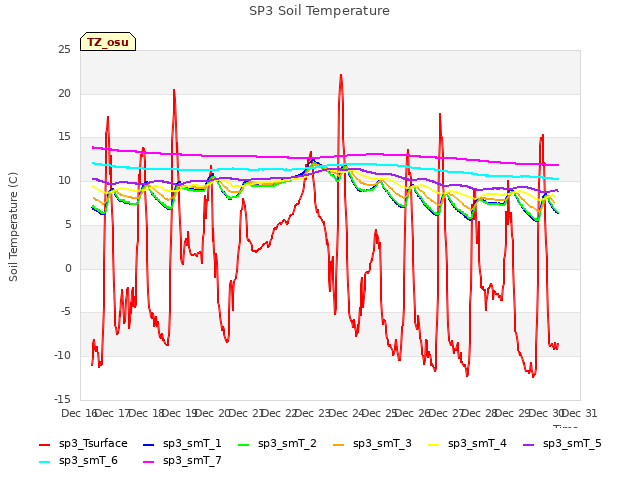Click the TZ_osu annotation label
640x480 pixels.
(x=108, y=42)
